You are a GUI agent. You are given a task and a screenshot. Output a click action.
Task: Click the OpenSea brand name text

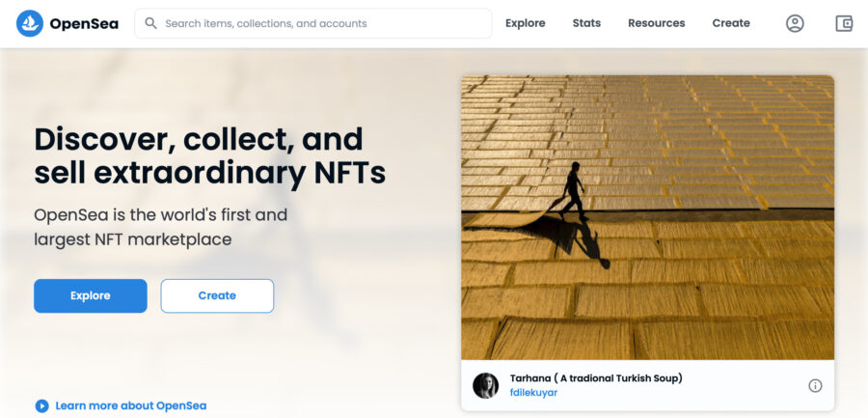tap(84, 24)
